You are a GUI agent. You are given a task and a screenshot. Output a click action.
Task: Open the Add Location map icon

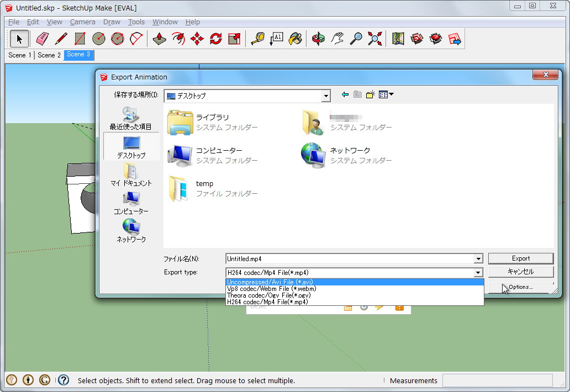[398, 39]
